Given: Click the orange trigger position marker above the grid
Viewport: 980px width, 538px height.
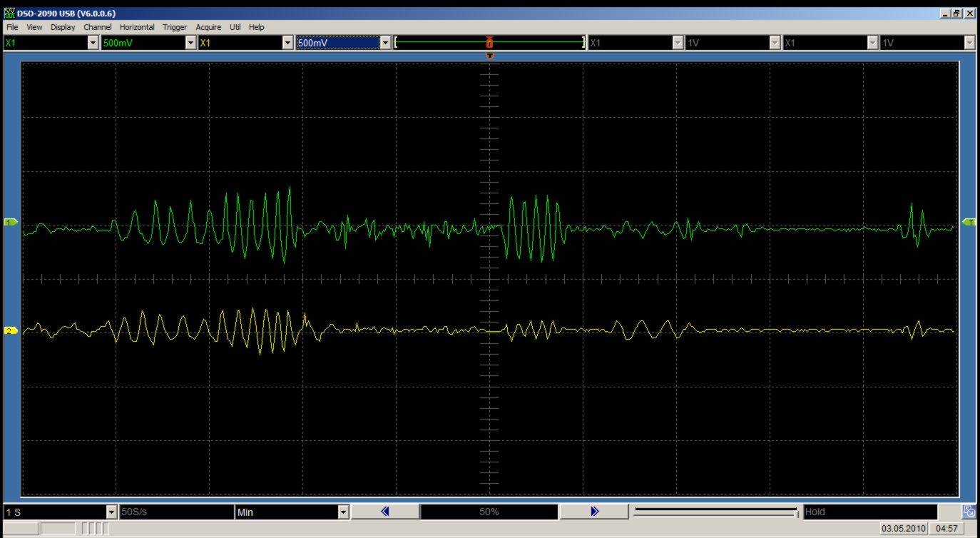Looking at the screenshot, I should click(489, 56).
